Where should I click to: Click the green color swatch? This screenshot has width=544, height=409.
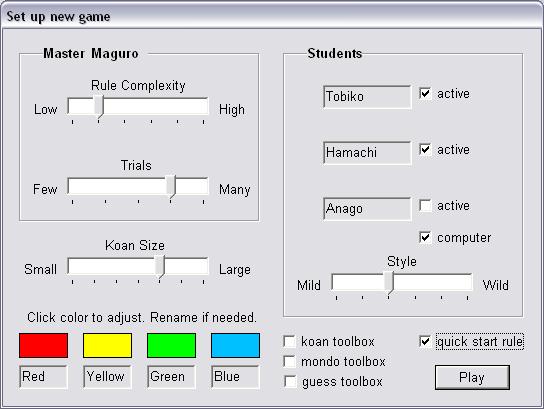[171, 346]
